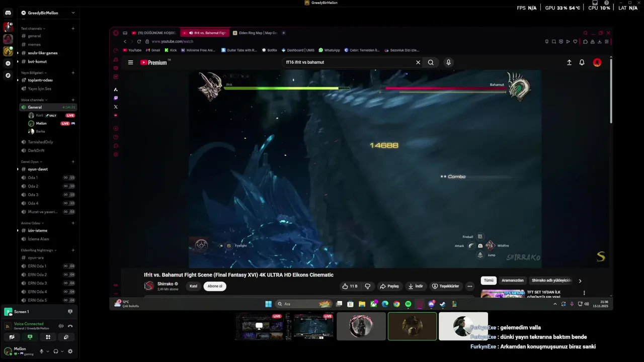Collapse the Anime Odası category
This screenshot has height=362, width=644.
coord(32,223)
